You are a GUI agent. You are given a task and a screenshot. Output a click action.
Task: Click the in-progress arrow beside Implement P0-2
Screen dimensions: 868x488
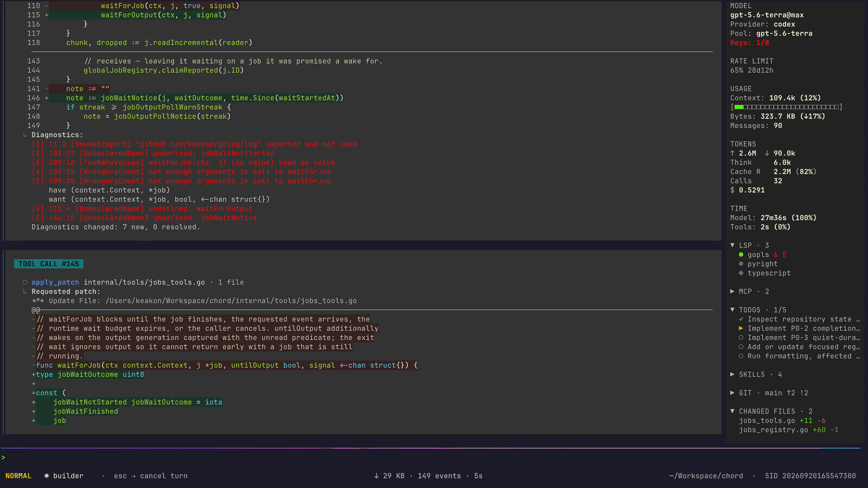click(741, 328)
